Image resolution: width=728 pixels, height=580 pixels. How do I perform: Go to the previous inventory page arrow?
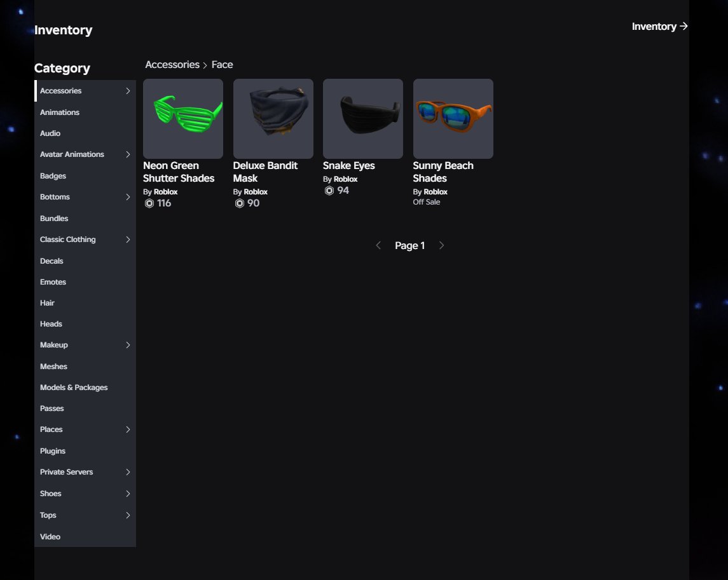pyautogui.click(x=378, y=245)
